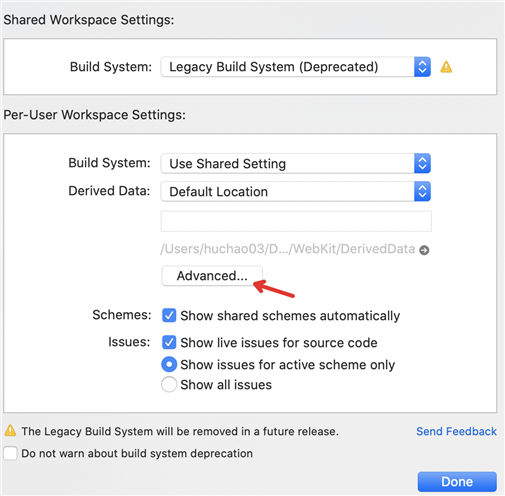This screenshot has height=496, width=505.
Task: Enable Do not warn about build system deprecation
Action: (10, 454)
